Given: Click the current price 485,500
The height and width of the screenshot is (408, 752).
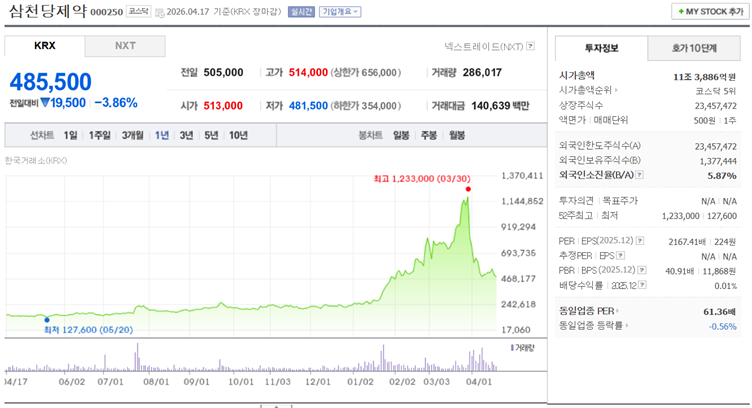Looking at the screenshot, I should click(50, 82).
